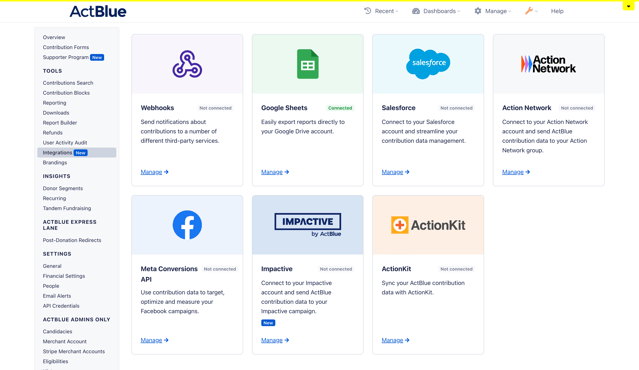Open Eligibilities admin page
639x370 pixels.
(55, 361)
